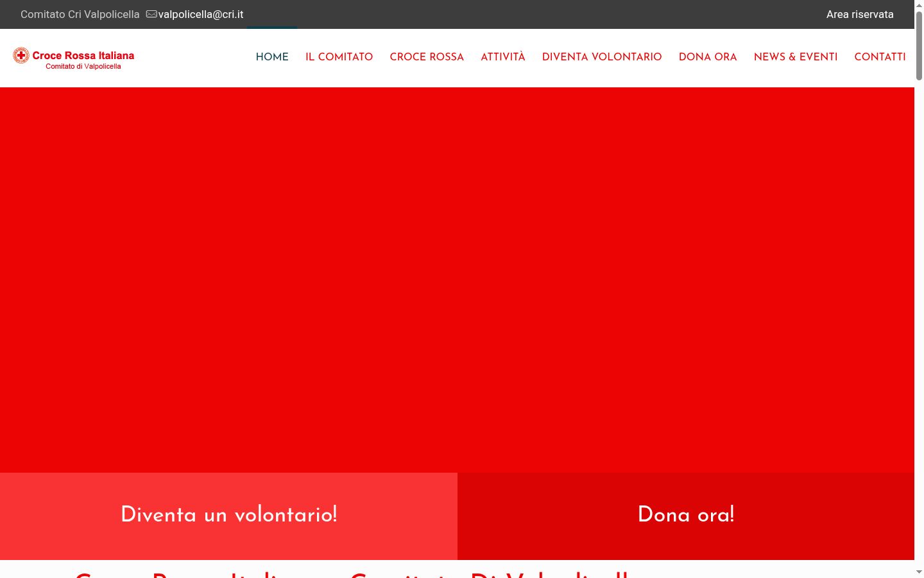Click the Croce Rossa Italiana logo
The height and width of the screenshot is (578, 924).
pos(74,58)
